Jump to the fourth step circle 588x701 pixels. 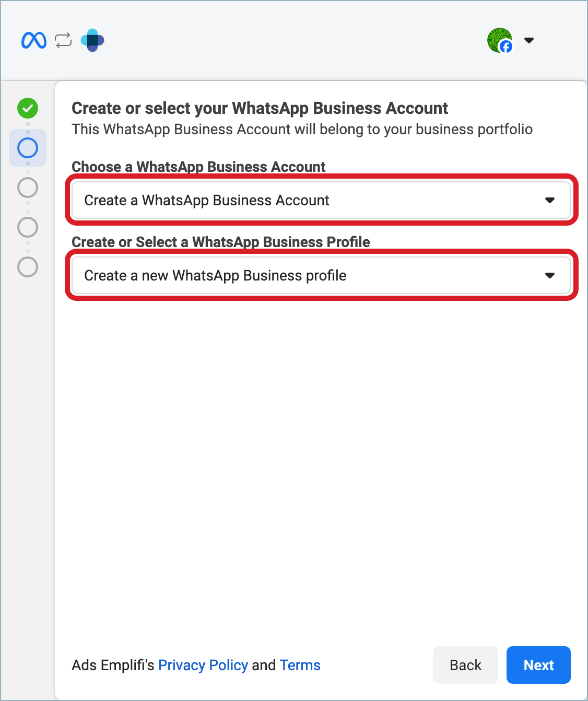point(28,227)
